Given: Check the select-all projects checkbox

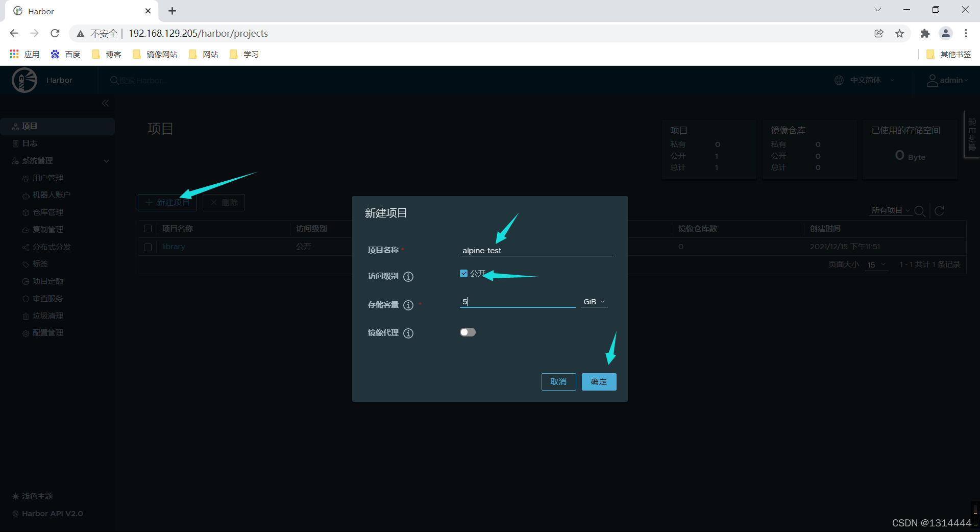Looking at the screenshot, I should 148,229.
